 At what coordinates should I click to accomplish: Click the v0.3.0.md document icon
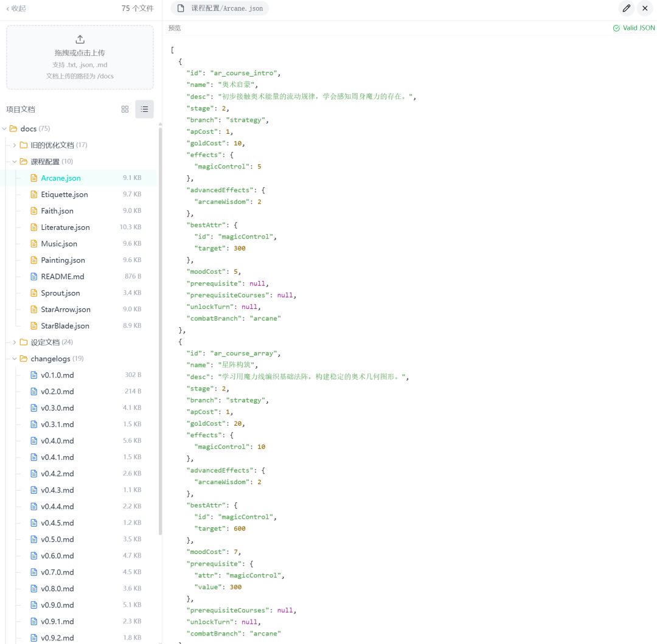coord(34,407)
